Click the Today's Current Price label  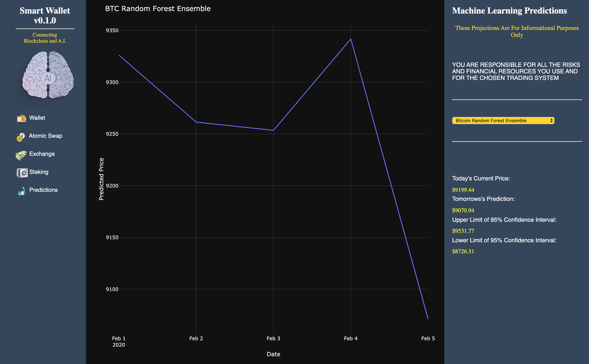[481, 178]
